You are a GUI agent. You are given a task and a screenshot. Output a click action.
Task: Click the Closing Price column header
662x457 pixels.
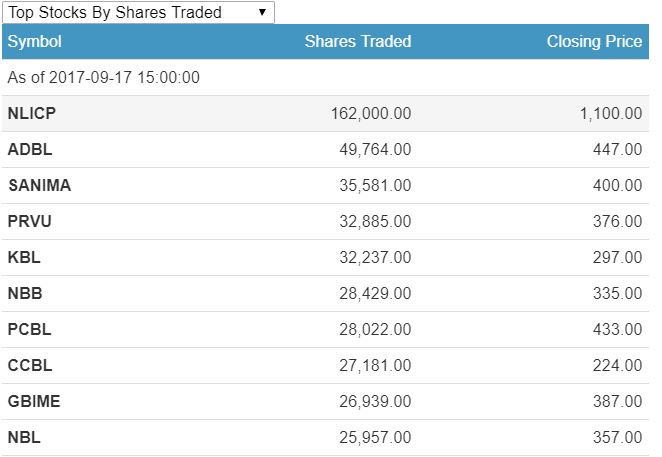coord(594,42)
